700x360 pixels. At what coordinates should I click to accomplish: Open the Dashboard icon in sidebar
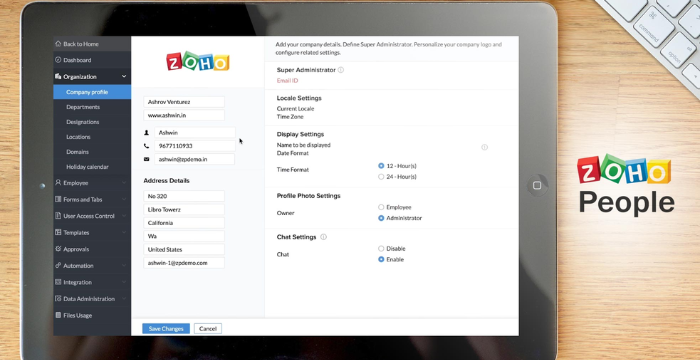click(x=58, y=60)
